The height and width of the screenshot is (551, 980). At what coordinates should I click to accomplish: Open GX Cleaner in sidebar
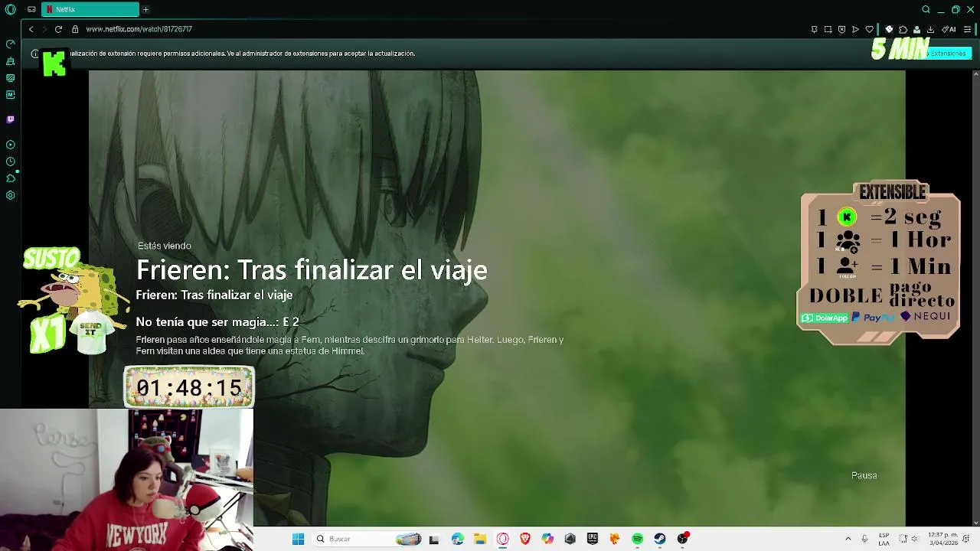(x=10, y=60)
